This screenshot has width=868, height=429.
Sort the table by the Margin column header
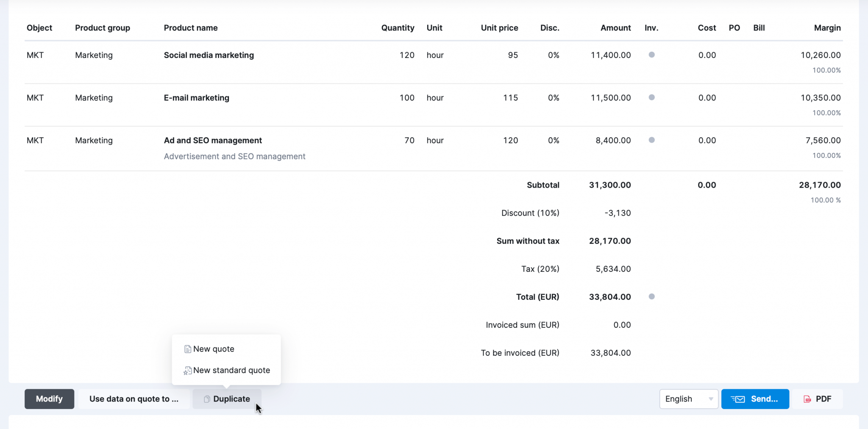click(x=827, y=28)
